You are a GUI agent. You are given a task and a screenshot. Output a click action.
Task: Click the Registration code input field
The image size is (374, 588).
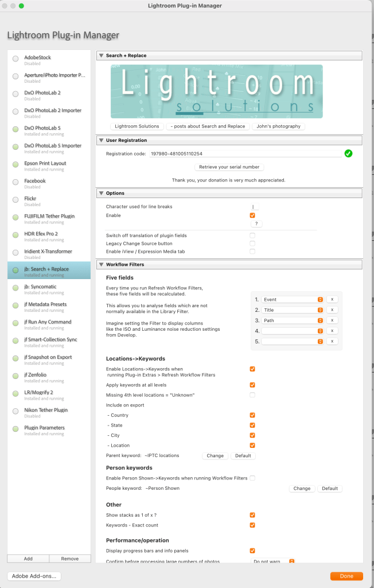[244, 154]
